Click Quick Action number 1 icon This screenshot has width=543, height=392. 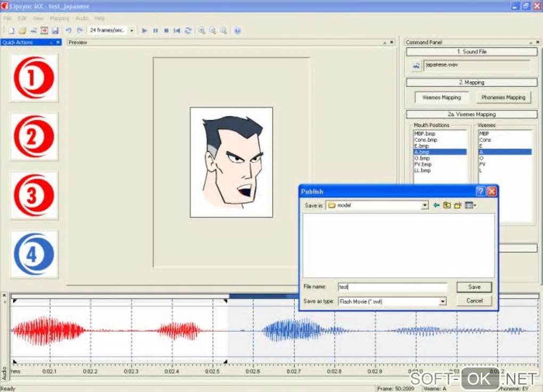click(34, 78)
